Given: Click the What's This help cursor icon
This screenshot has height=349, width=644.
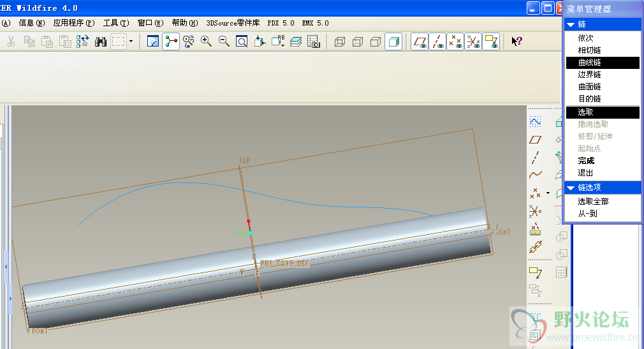Looking at the screenshot, I should (x=516, y=41).
